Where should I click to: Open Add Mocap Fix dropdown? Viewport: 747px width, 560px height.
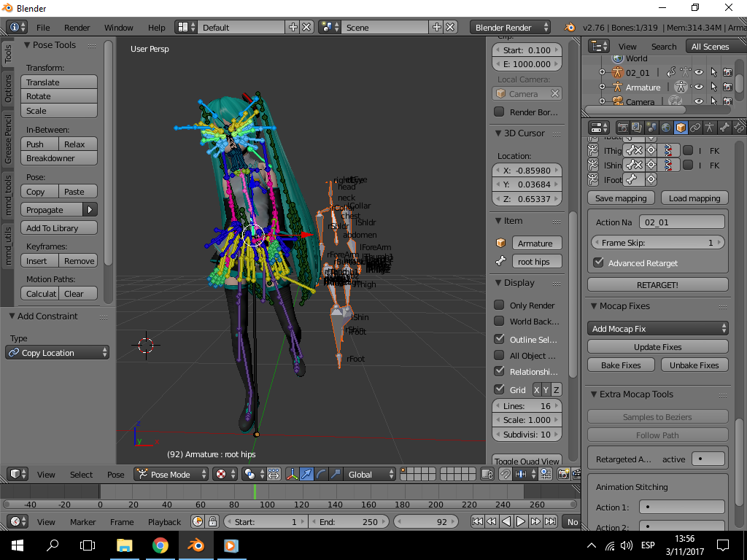pos(657,329)
